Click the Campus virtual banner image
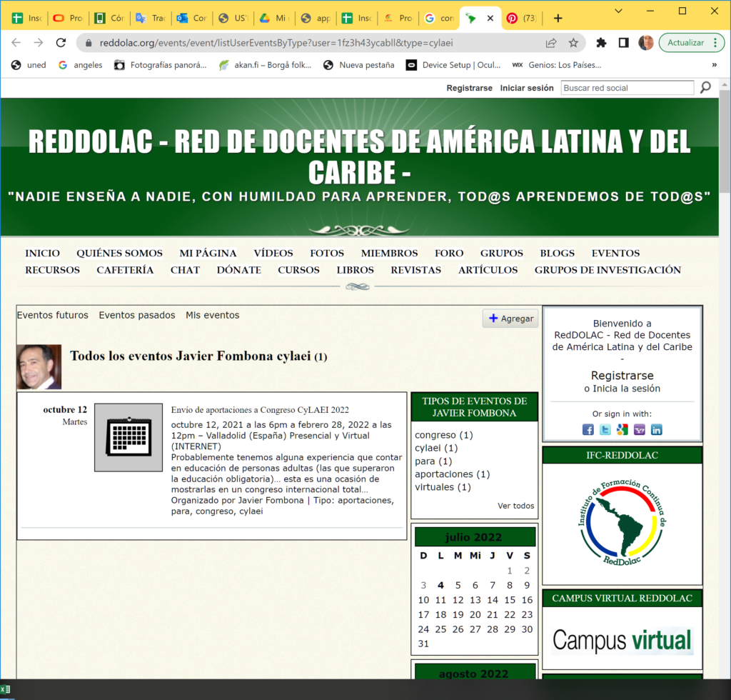The image size is (731, 700). [x=622, y=640]
